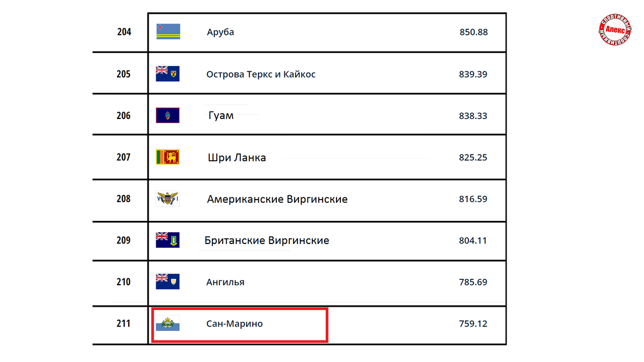Select the US Virgin Islands flag

167,198
